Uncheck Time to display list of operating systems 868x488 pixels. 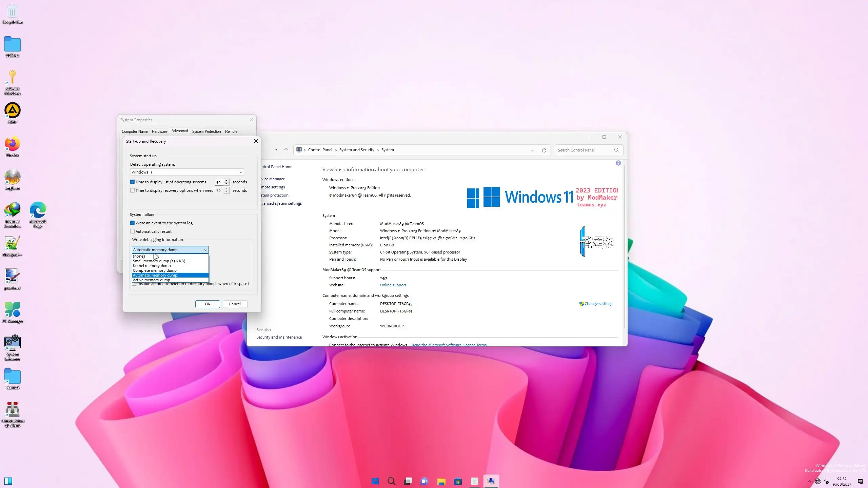[133, 182]
